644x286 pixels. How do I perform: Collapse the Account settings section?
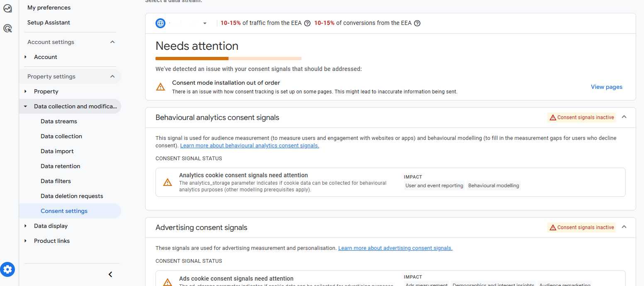112,42
